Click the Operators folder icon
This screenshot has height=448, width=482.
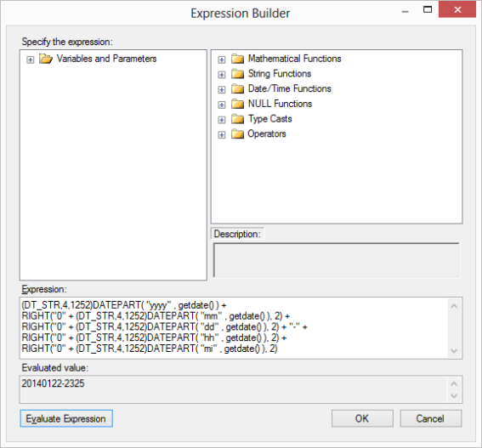pos(237,133)
